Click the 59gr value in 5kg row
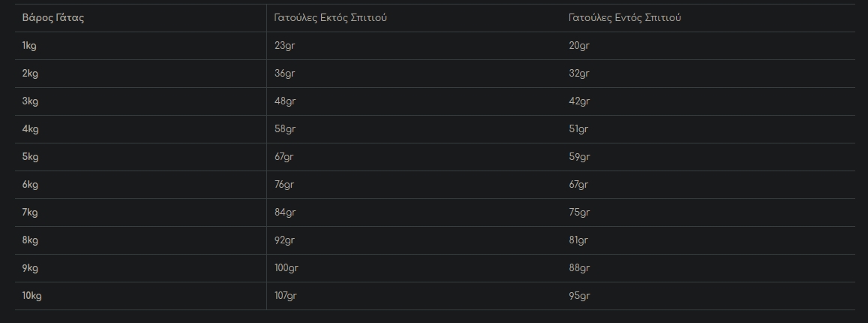The width and height of the screenshot is (868, 323). [x=580, y=157]
